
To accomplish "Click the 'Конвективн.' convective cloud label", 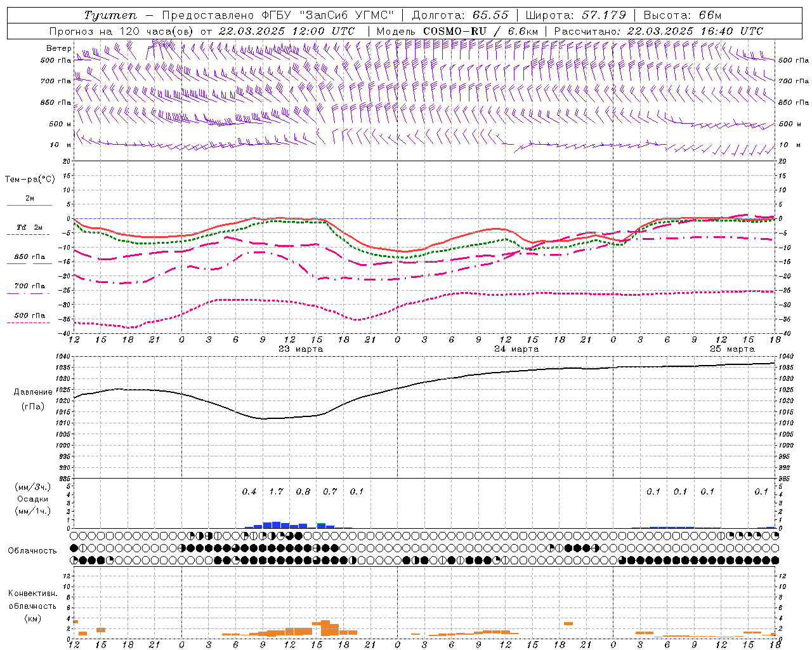I will tap(32, 594).
